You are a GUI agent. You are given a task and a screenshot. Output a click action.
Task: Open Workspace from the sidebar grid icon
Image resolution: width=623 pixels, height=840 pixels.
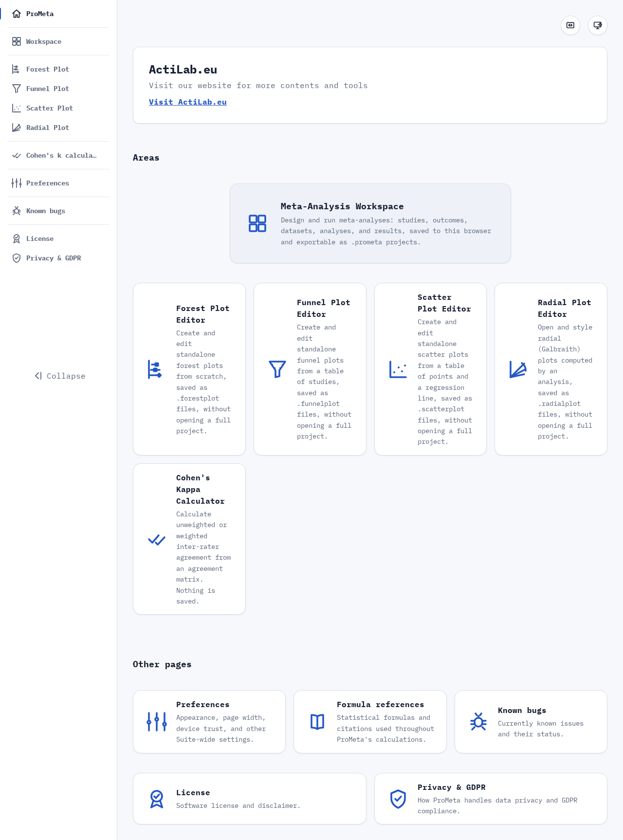17,41
